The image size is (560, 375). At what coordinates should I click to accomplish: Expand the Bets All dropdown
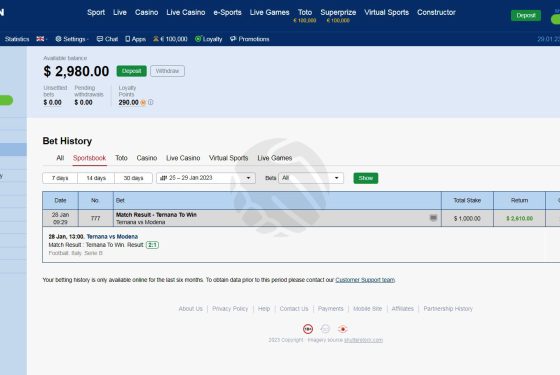point(311,178)
